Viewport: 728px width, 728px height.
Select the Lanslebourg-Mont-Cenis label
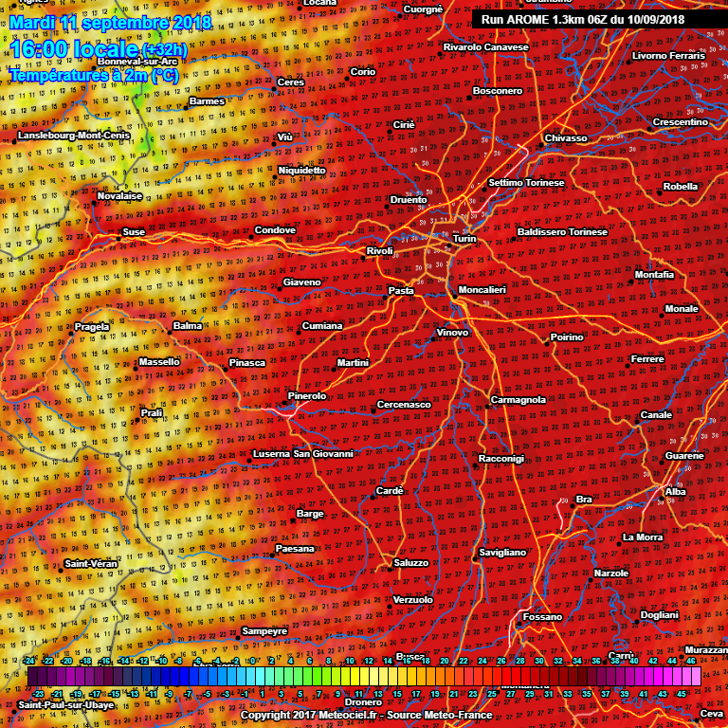coord(74,136)
